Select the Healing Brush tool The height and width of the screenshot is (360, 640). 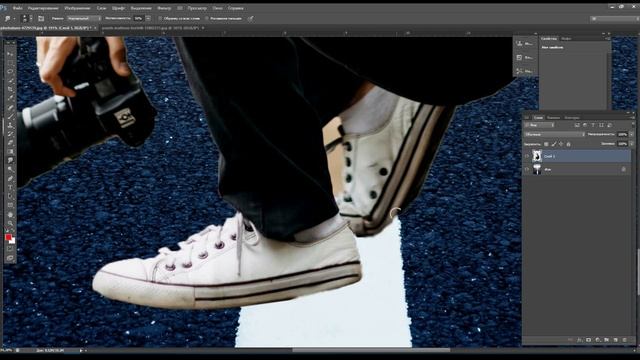(x=10, y=107)
